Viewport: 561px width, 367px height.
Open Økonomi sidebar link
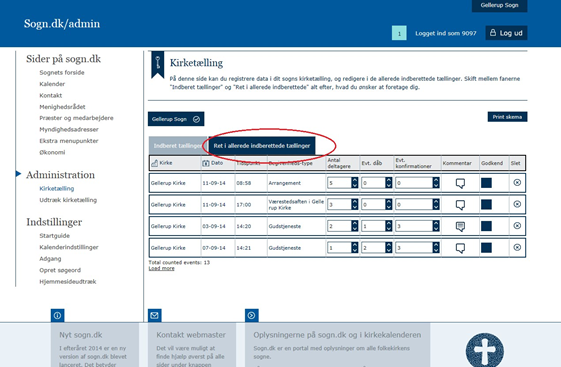pyautogui.click(x=52, y=152)
